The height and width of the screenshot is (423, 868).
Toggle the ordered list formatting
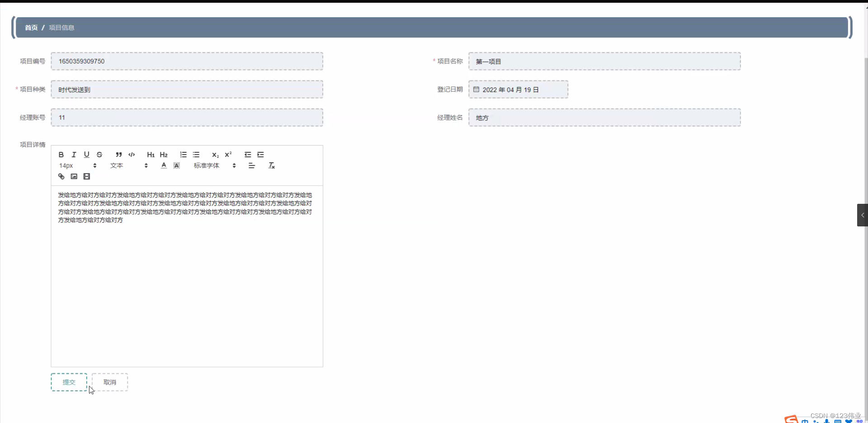pos(183,155)
